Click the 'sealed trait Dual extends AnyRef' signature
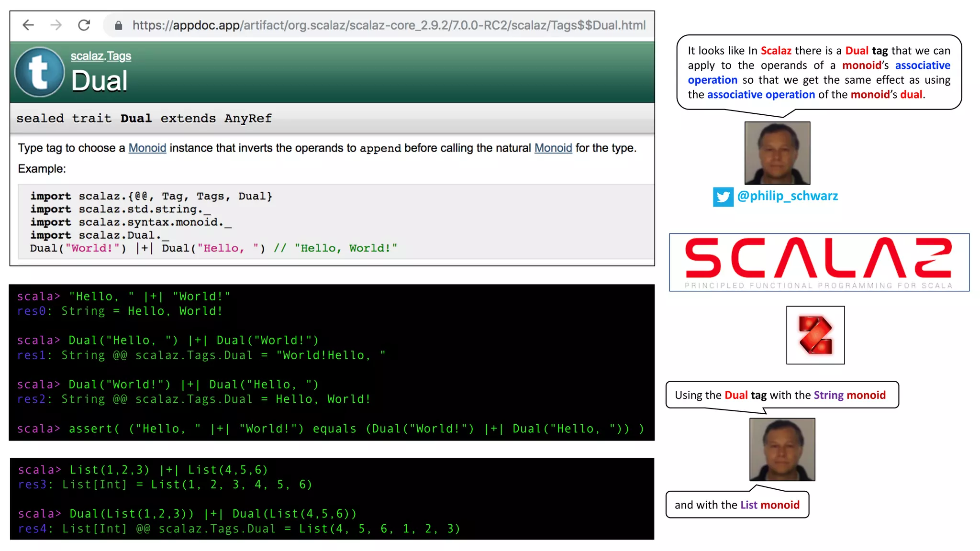The width and height of the screenshot is (980, 551). pos(144,118)
